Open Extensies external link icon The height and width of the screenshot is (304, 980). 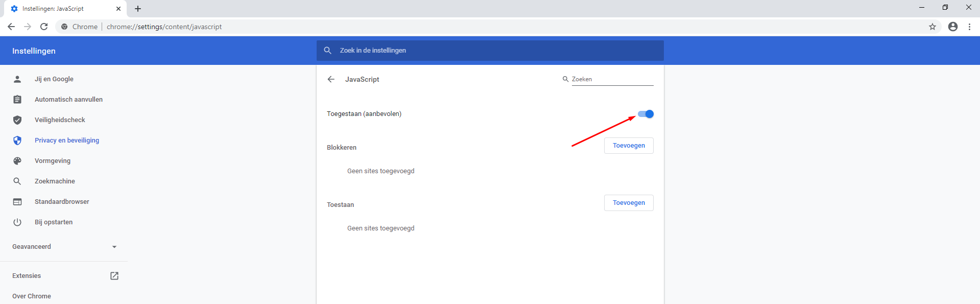pos(114,276)
